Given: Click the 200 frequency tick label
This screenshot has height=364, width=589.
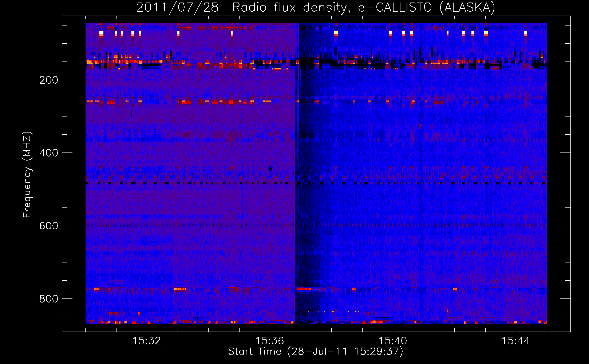Looking at the screenshot, I should coord(49,80).
